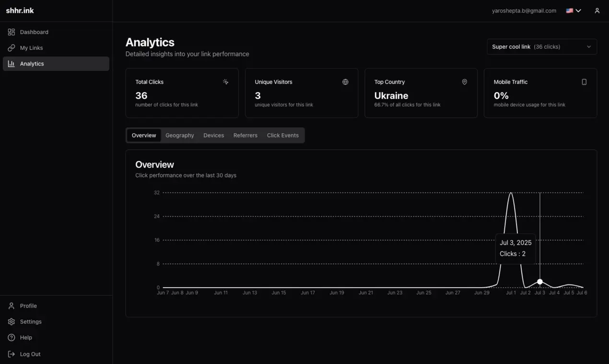This screenshot has width=609, height=364.
Task: Click the Help question mark icon
Action: click(x=12, y=338)
